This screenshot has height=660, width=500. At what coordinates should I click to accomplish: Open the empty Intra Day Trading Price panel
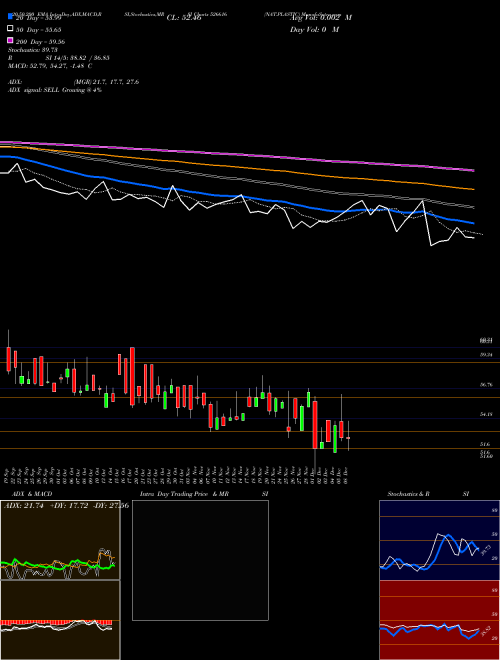click(200, 560)
